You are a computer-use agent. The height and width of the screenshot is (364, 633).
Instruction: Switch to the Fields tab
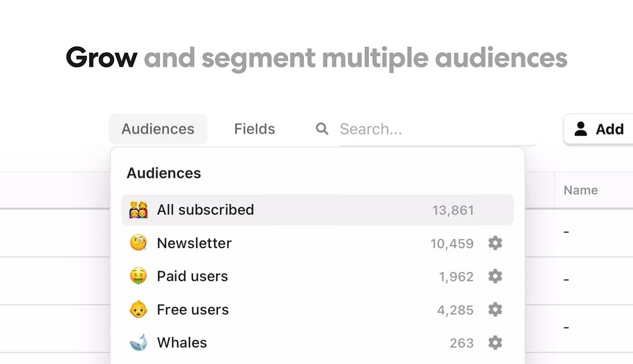[x=254, y=129]
